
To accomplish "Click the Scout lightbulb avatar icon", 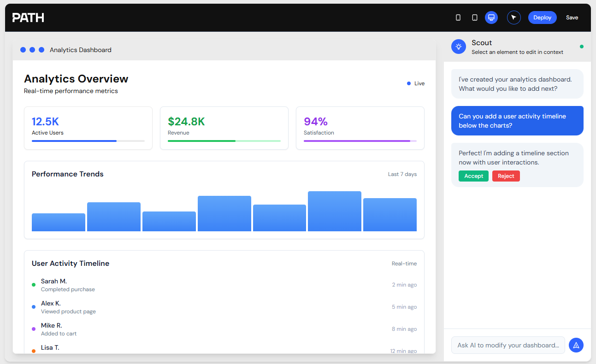I will (x=459, y=47).
